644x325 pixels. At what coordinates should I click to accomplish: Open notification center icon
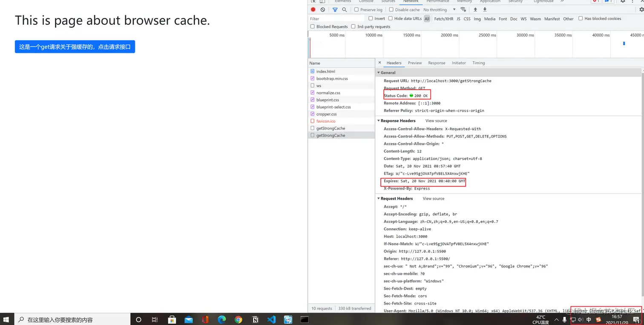(636, 319)
